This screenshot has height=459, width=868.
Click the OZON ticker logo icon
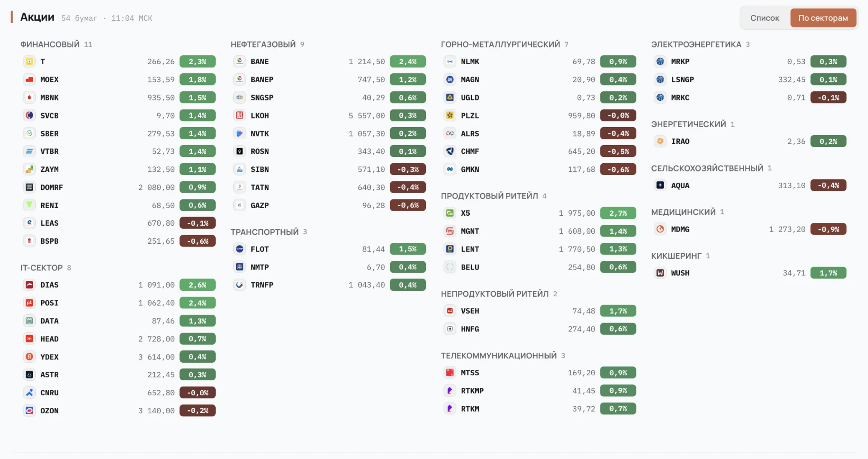pyautogui.click(x=29, y=411)
